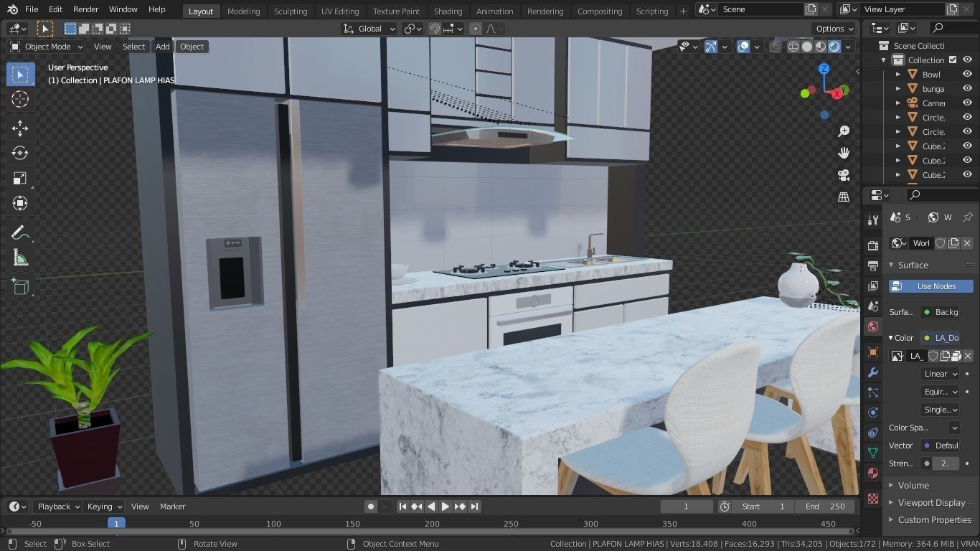Screen dimensions: 980x551
Task: Choose the combined Transform tool
Action: [20, 204]
